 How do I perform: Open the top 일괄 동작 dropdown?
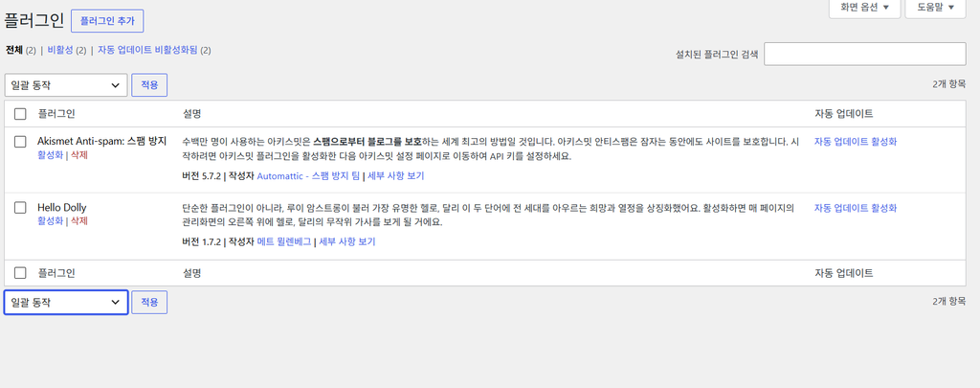point(66,85)
